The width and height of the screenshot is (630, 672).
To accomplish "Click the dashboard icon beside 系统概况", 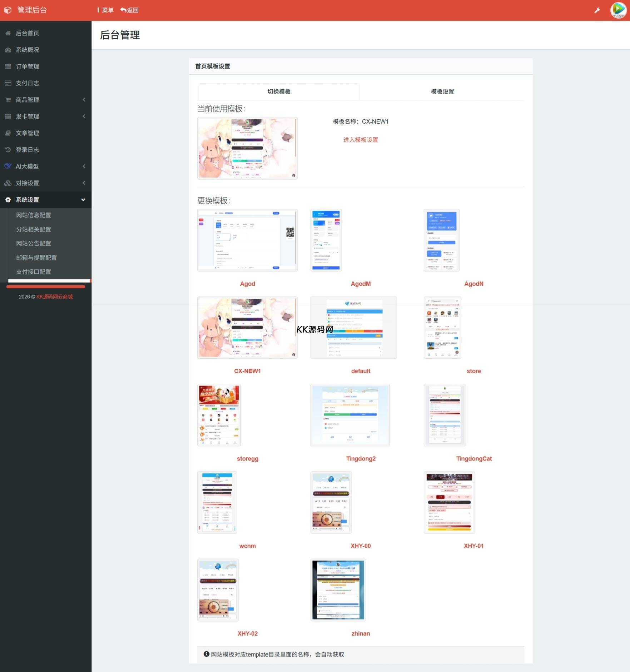I will click(8, 50).
